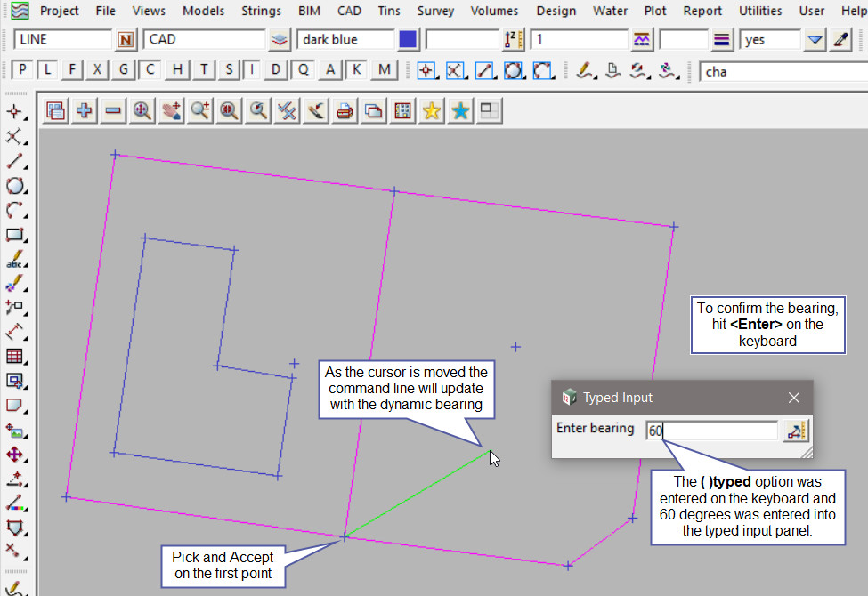Open the Survey menu
This screenshot has width=868, height=596.
[x=435, y=11]
